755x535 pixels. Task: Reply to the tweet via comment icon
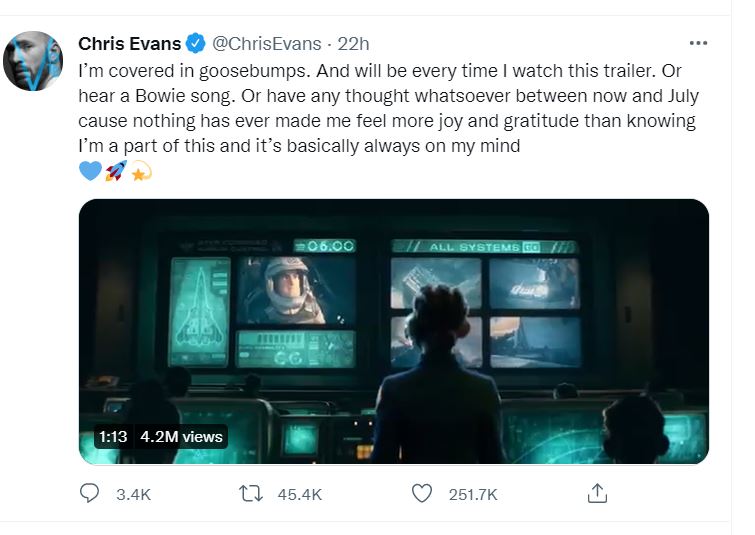point(89,493)
